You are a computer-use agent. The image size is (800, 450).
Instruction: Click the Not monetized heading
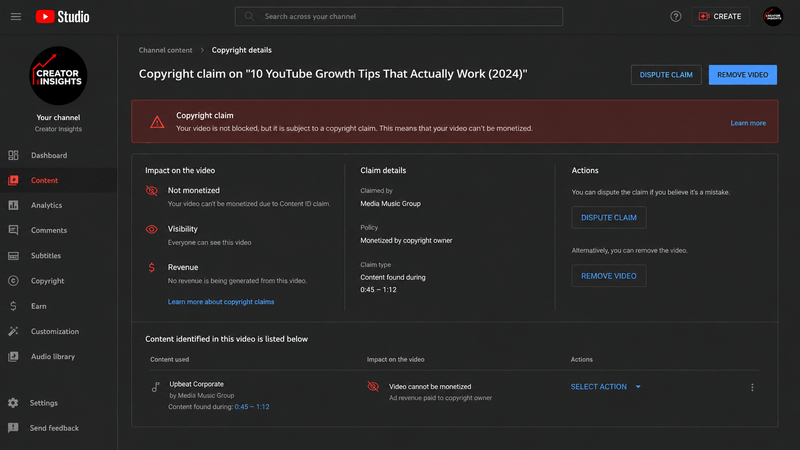click(x=193, y=190)
